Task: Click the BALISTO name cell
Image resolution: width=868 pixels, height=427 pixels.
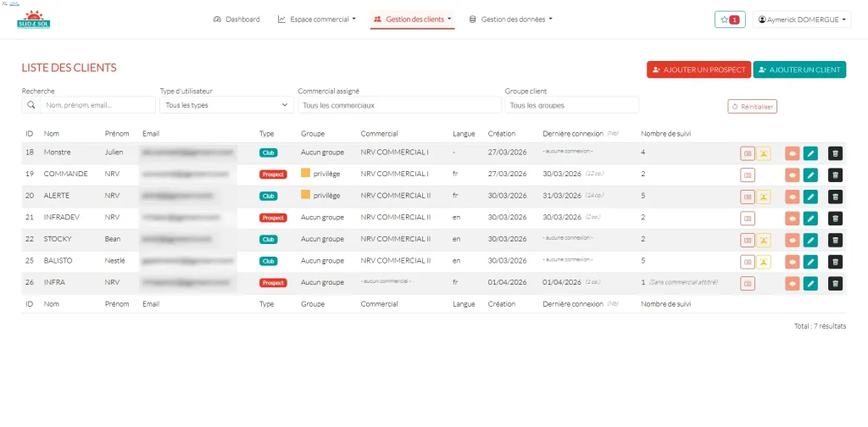Action: (58, 260)
